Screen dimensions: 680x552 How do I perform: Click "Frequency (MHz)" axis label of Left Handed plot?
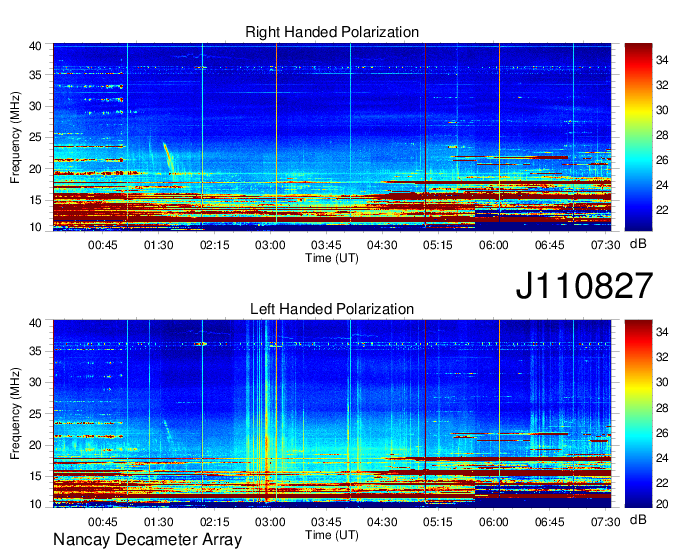pyautogui.click(x=15, y=414)
